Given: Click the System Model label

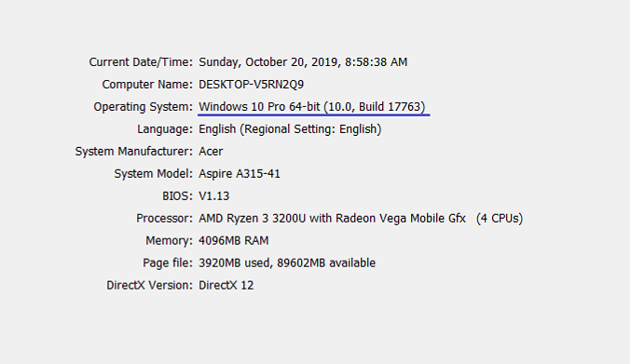Looking at the screenshot, I should [x=153, y=174].
